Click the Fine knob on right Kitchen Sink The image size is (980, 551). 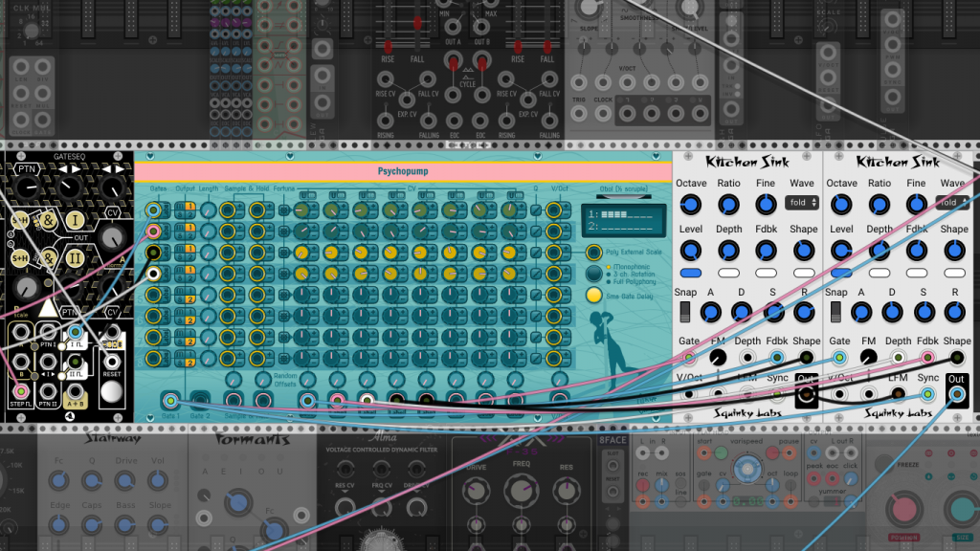coord(916,205)
